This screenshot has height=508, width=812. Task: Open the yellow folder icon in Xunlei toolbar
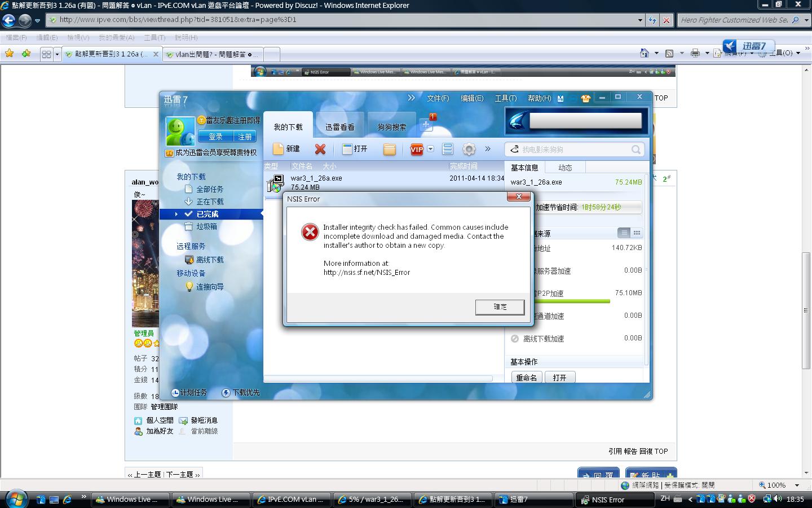[389, 149]
